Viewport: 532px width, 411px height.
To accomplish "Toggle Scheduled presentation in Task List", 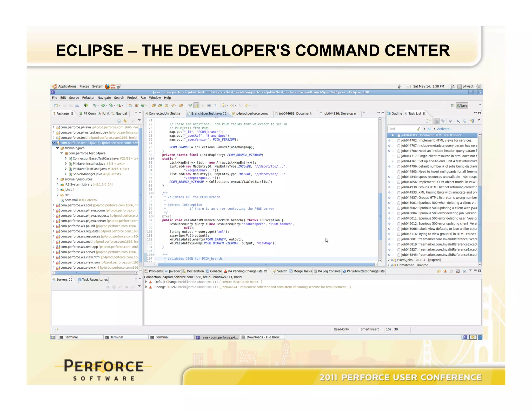I will pyautogui.click(x=443, y=121).
